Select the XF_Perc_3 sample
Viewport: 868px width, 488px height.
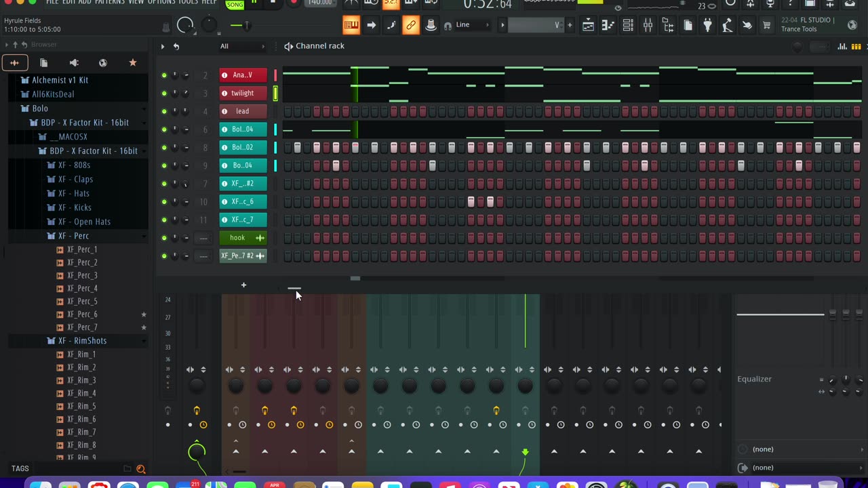[x=82, y=275]
